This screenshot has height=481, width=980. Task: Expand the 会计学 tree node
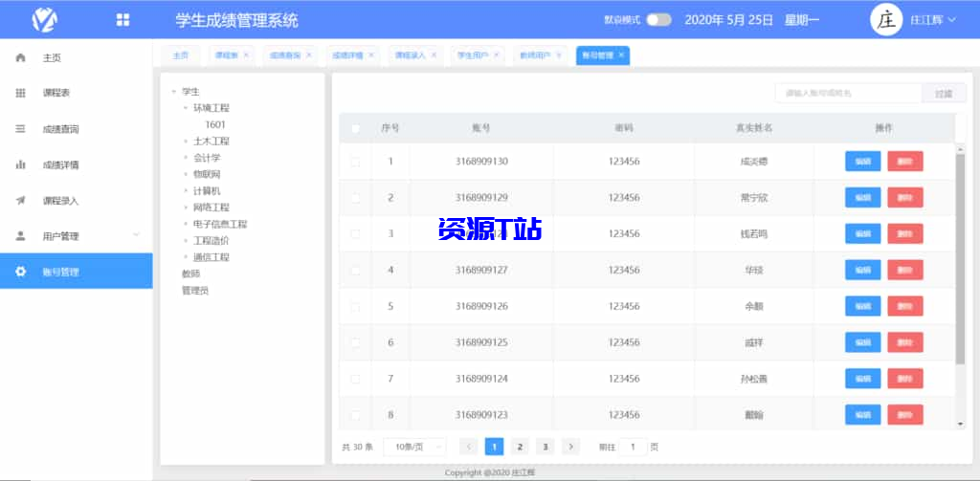pos(186,158)
